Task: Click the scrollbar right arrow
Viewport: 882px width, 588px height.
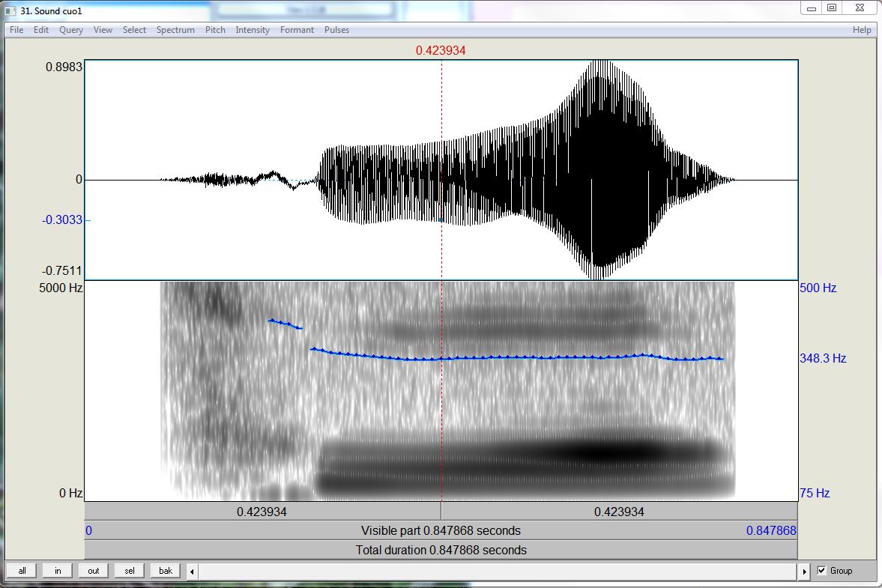Action: 804,571
